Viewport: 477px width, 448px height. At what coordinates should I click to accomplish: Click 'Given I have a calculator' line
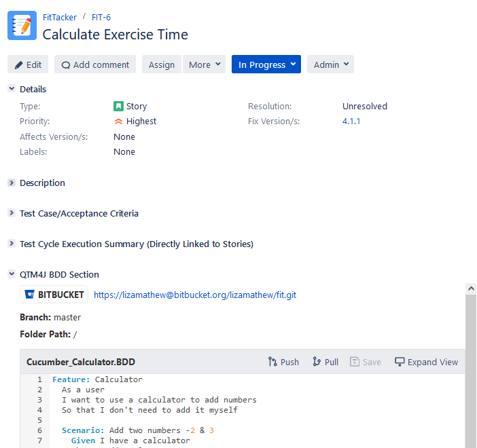(x=130, y=441)
